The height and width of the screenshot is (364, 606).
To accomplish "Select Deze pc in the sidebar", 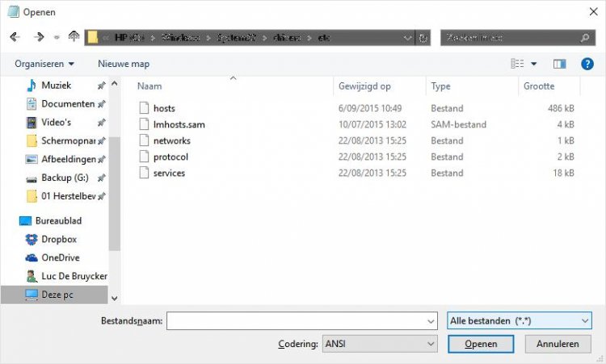I will [x=57, y=295].
